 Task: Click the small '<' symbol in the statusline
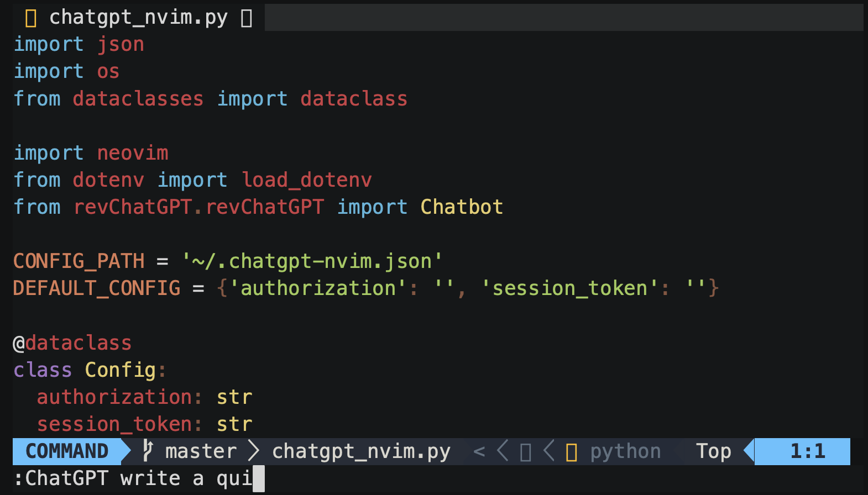(x=479, y=452)
